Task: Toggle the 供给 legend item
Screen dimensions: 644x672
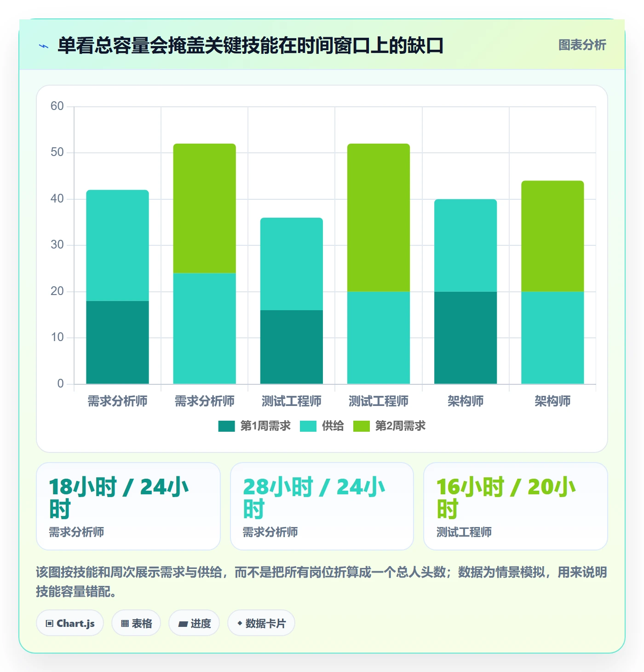Action: click(x=322, y=426)
